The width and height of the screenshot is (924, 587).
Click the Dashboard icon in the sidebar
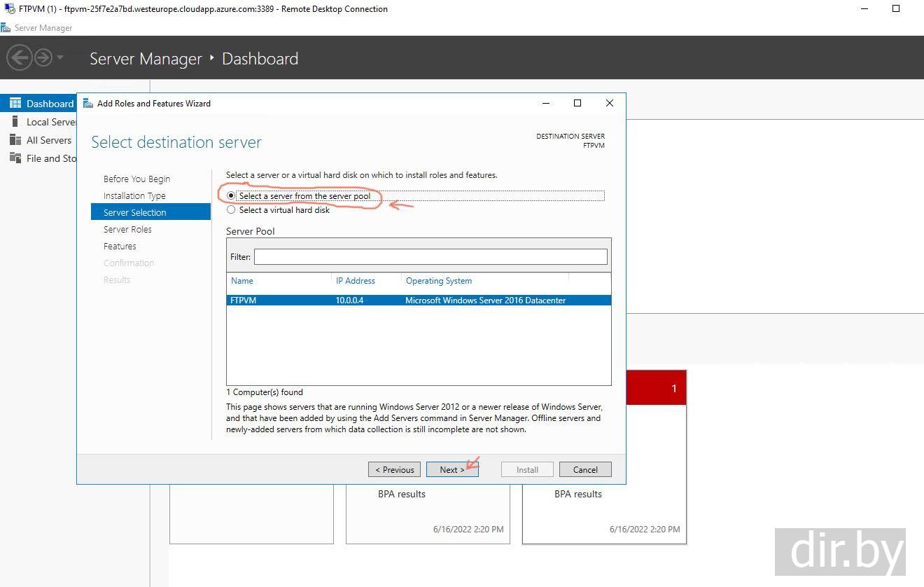point(15,104)
